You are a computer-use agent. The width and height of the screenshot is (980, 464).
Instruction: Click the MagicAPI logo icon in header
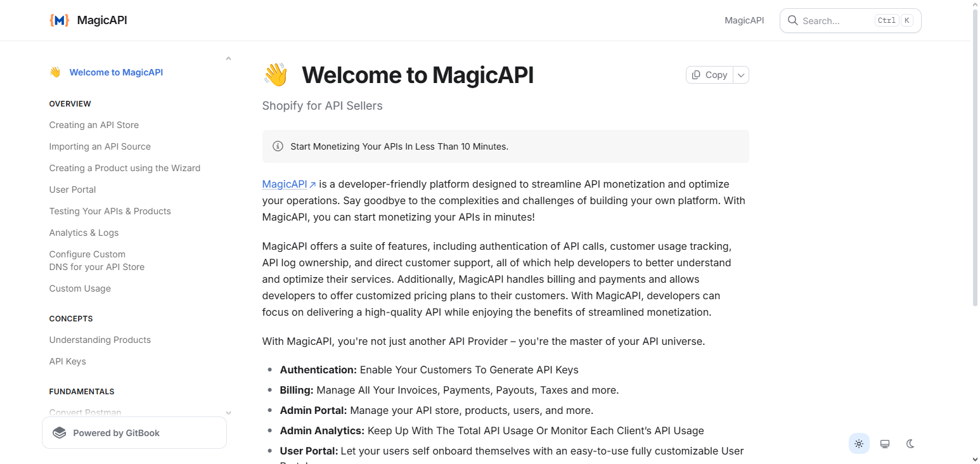(x=60, y=20)
